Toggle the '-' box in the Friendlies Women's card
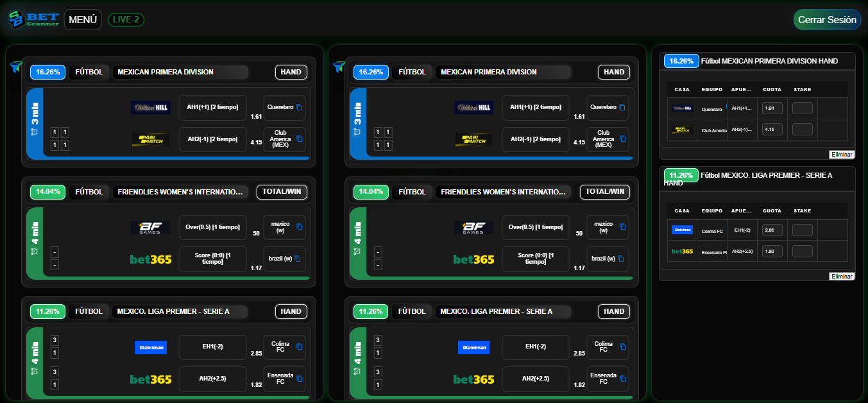The width and height of the screenshot is (868, 403). click(x=54, y=252)
